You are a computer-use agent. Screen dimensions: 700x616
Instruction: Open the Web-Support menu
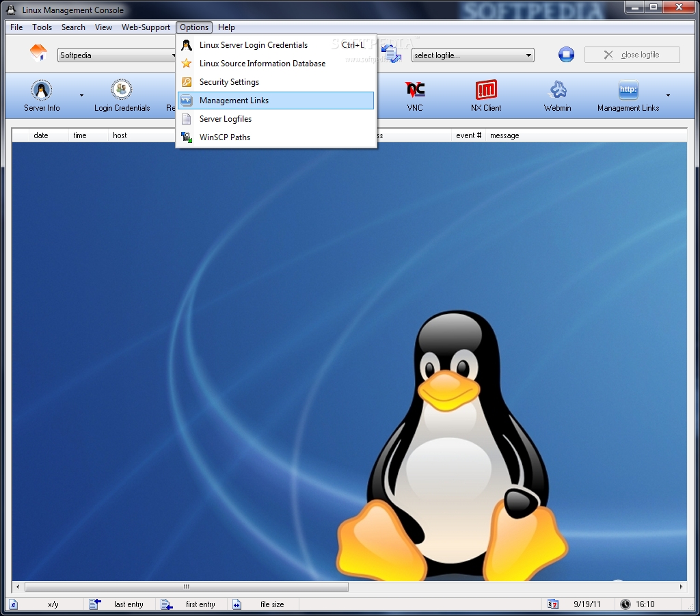tap(146, 27)
